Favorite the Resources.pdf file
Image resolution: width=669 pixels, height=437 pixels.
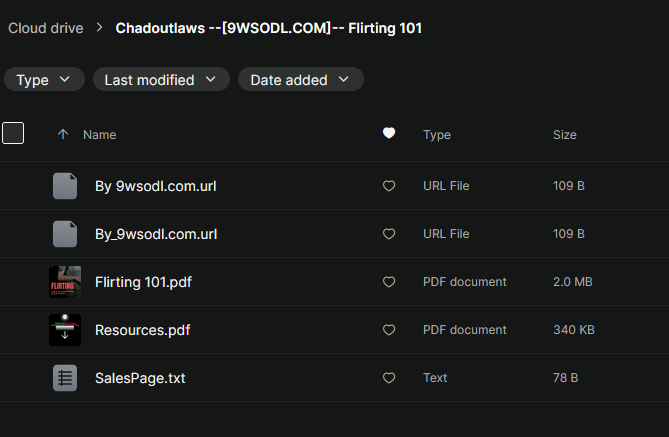pyautogui.click(x=389, y=330)
